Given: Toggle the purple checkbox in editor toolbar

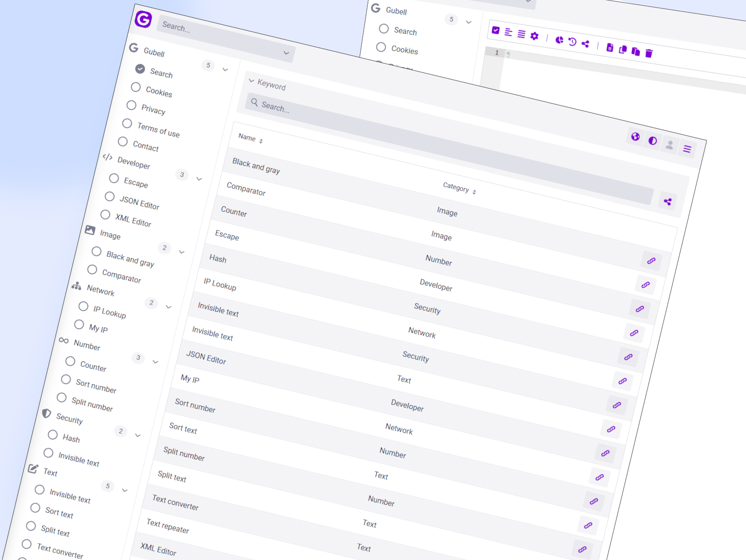Looking at the screenshot, I should (x=495, y=30).
